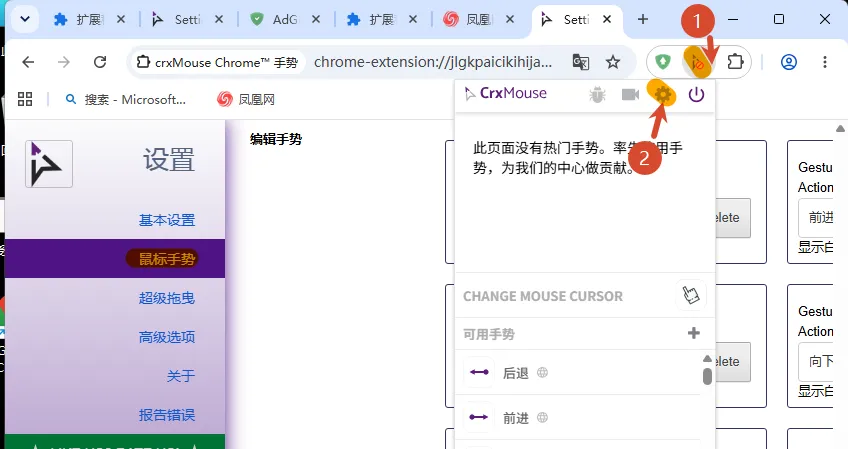Reload the current page
Screen dimensions: 848x449
[x=100, y=62]
